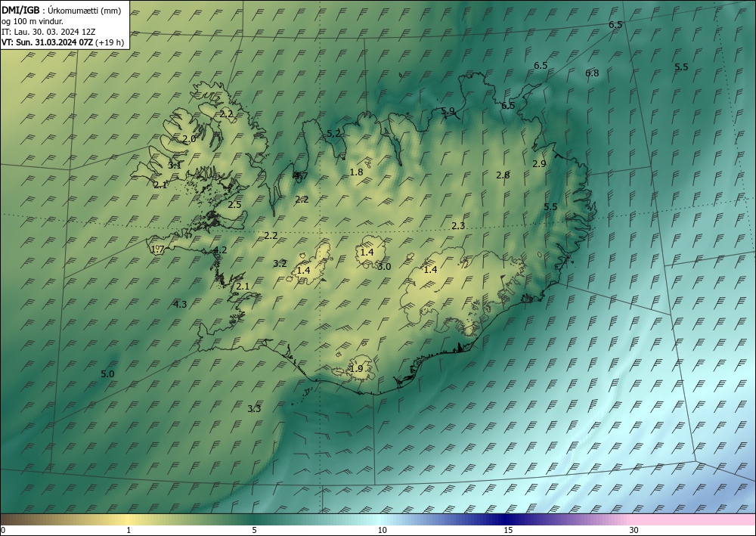This screenshot has width=756, height=536.
Task: Click the 1.8 value label
Action: 356,172
